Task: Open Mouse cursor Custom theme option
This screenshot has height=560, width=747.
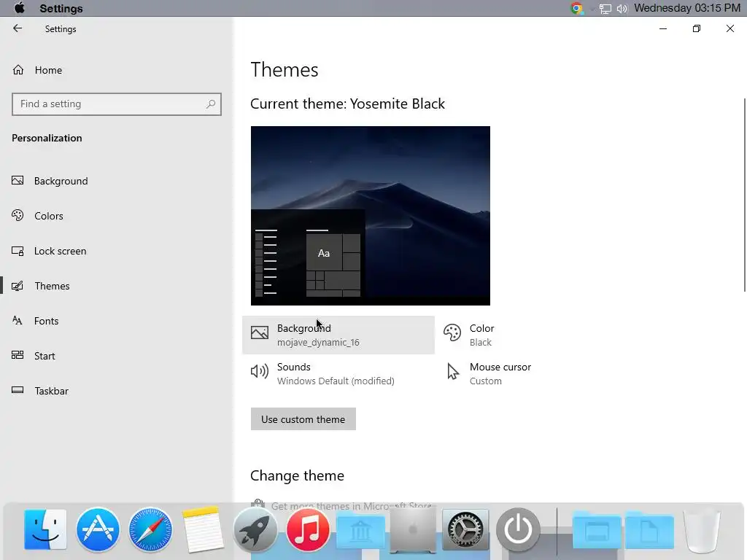Action: (x=531, y=373)
